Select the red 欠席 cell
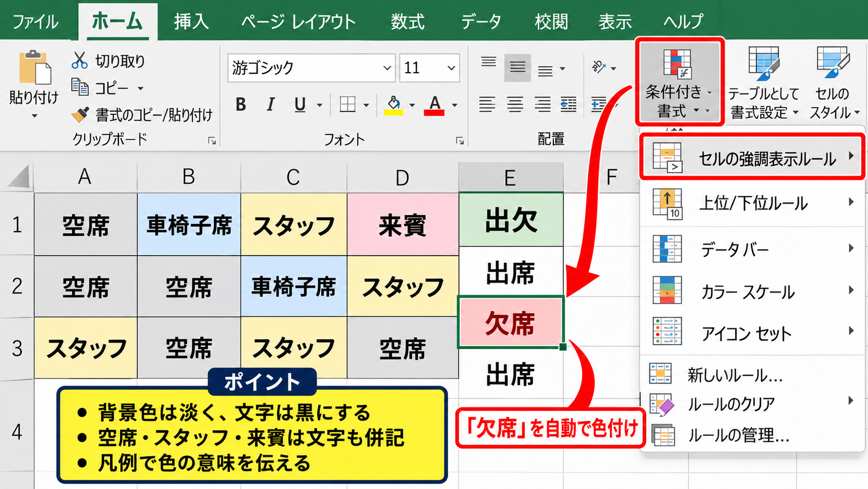 [510, 323]
